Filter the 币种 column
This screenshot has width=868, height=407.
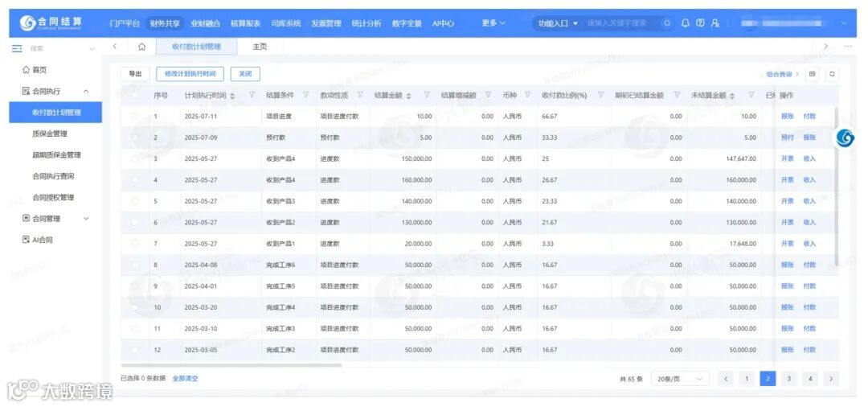527,95
